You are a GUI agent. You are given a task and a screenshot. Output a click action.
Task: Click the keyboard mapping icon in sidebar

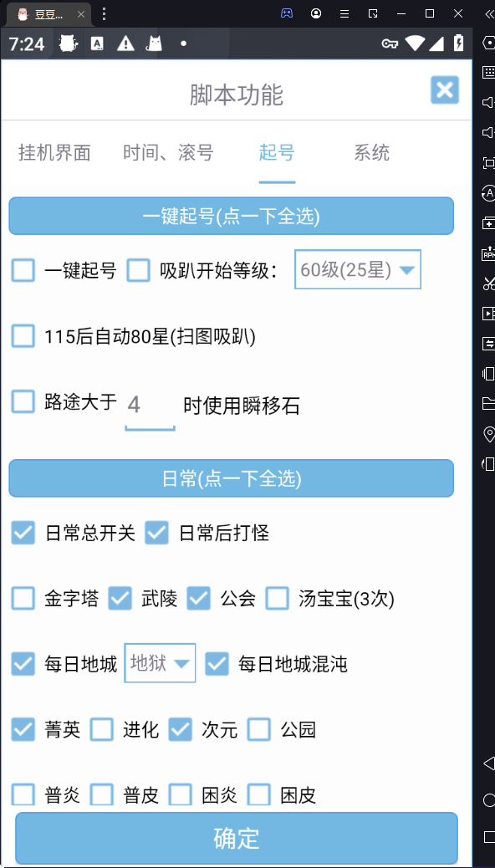(488, 72)
